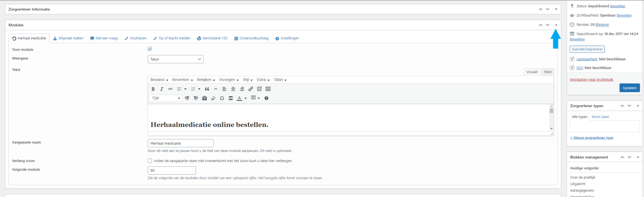Align text center
The height and width of the screenshot is (197, 644).
(x=233, y=89)
